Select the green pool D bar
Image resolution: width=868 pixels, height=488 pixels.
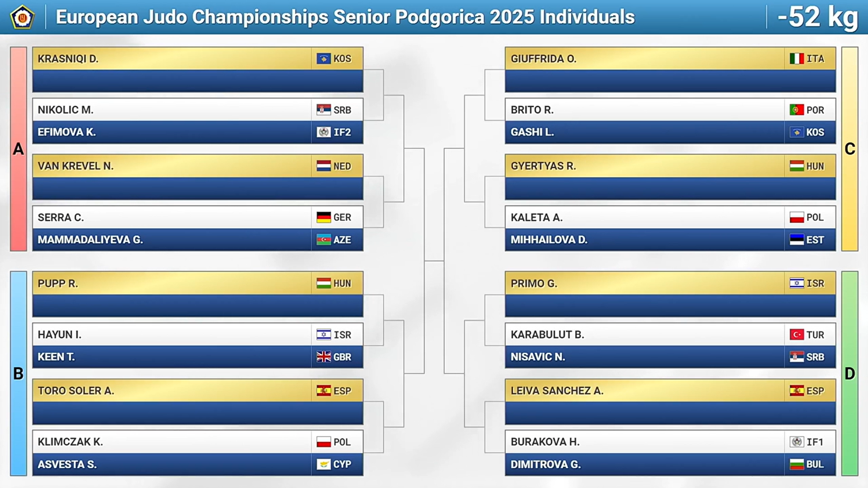pyautogui.click(x=849, y=374)
